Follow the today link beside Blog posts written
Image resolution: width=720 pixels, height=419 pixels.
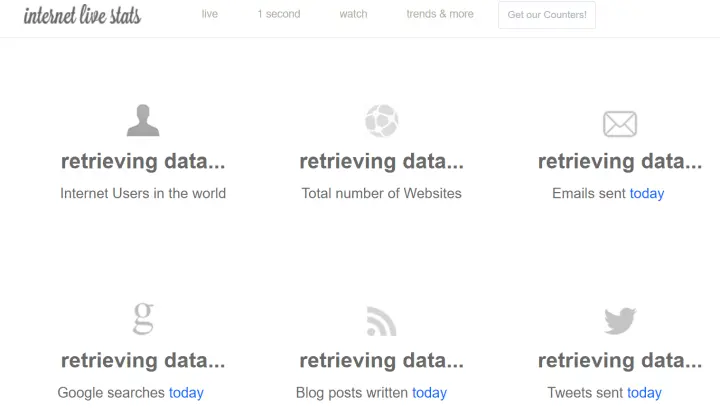[429, 393]
